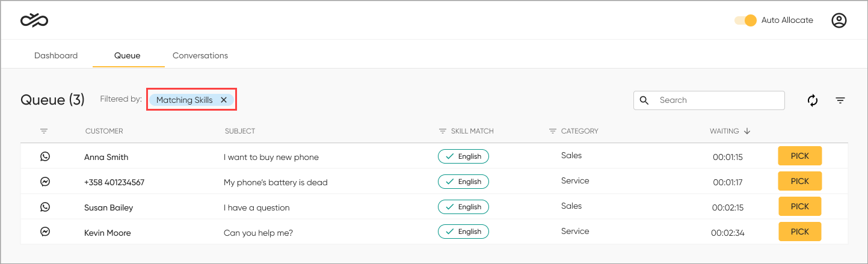The image size is (868, 264).
Task: Pick Kevin Moore's conversation
Action: [x=800, y=232]
